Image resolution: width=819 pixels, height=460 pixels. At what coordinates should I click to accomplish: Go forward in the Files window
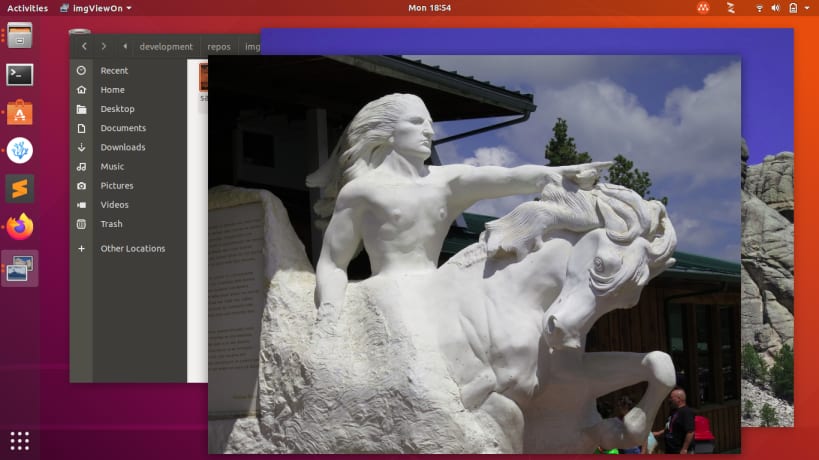click(x=104, y=46)
